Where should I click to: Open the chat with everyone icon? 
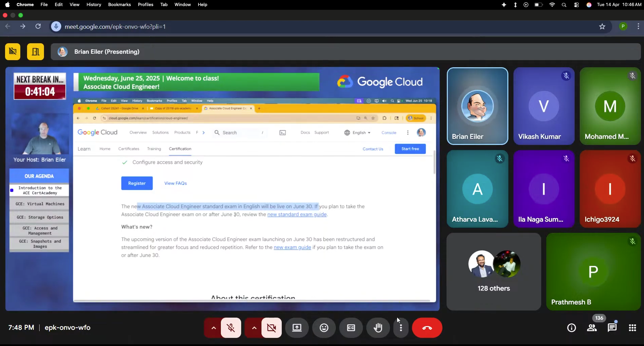[612, 328]
